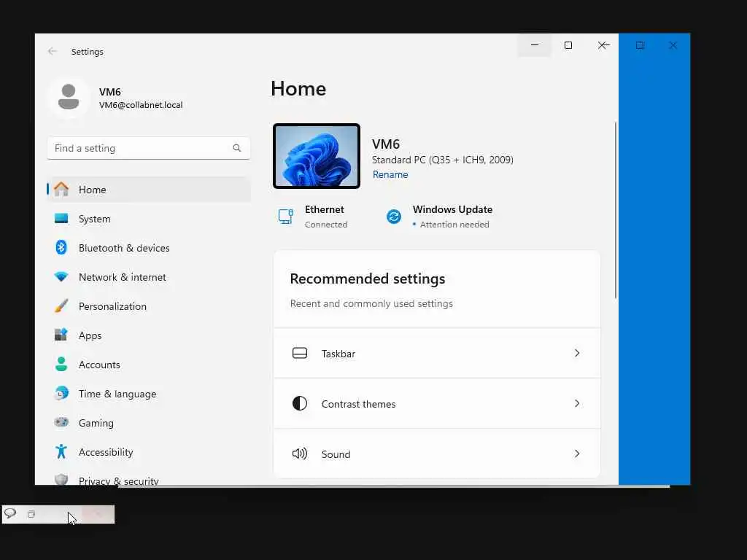Click the Connected status text
The height and width of the screenshot is (560, 747).
point(326,225)
